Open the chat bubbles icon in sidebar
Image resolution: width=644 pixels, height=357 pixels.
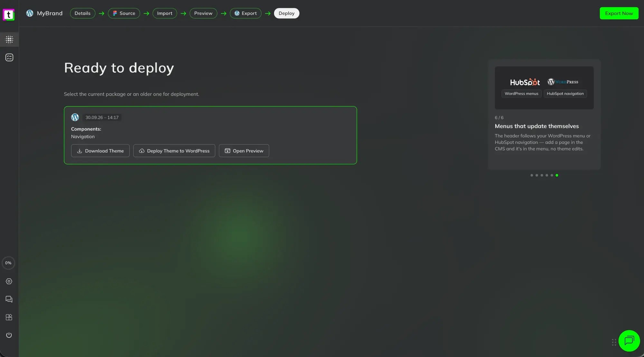click(9, 299)
